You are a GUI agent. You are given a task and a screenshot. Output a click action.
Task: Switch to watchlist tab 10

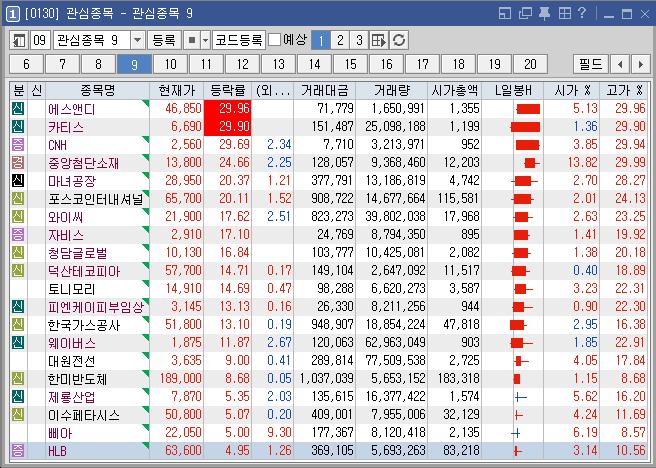170,64
